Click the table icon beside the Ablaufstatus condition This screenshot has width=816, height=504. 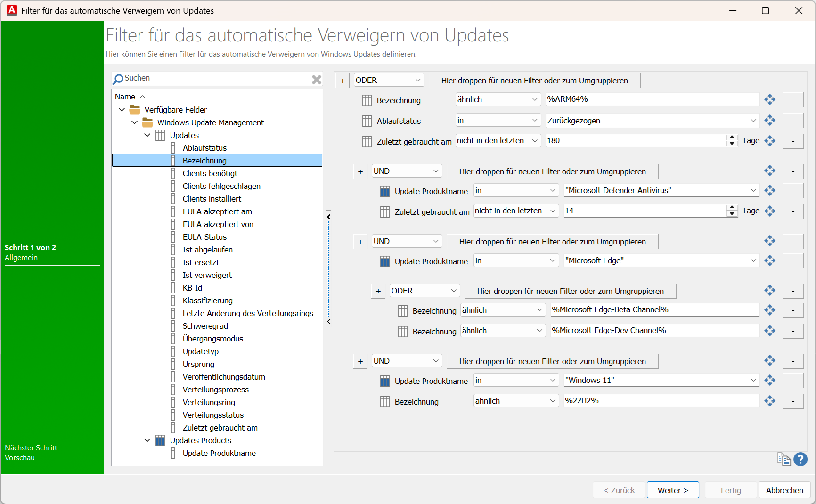click(367, 121)
